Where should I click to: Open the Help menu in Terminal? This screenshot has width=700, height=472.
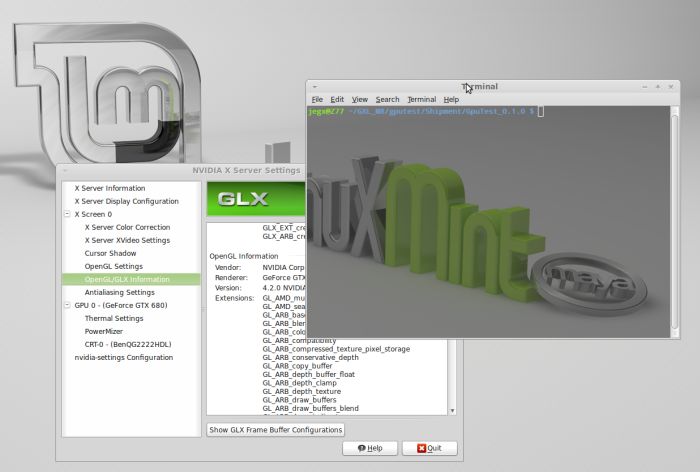coord(451,100)
